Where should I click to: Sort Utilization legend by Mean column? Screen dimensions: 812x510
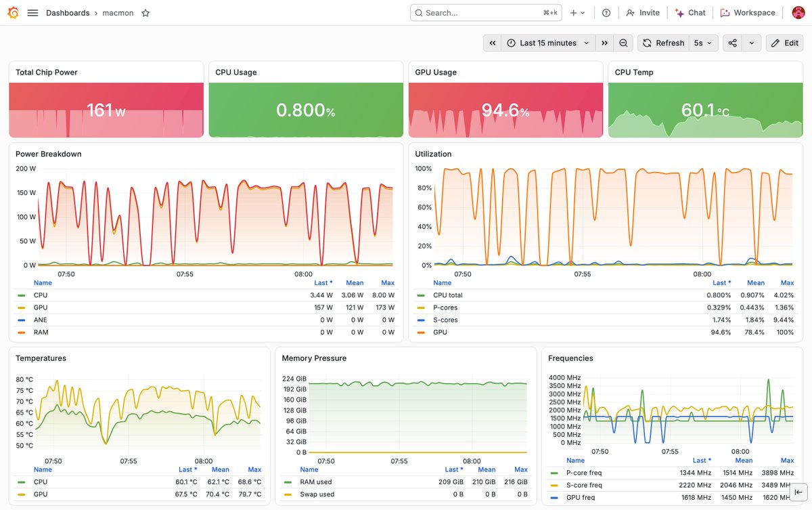click(756, 283)
